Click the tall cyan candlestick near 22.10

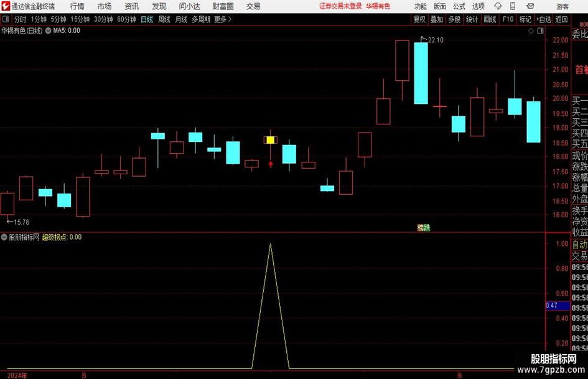point(421,73)
